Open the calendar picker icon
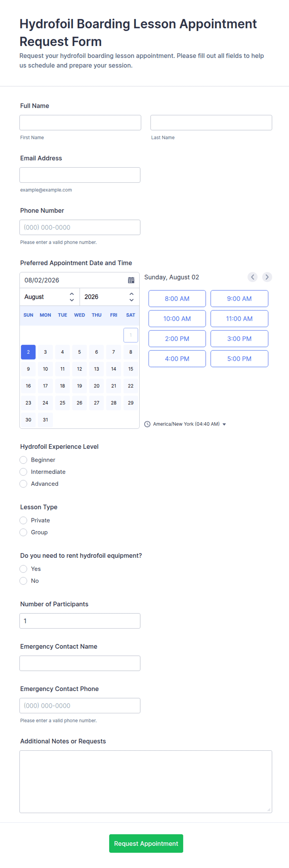Screen dimensions: 289x868 tap(131, 280)
